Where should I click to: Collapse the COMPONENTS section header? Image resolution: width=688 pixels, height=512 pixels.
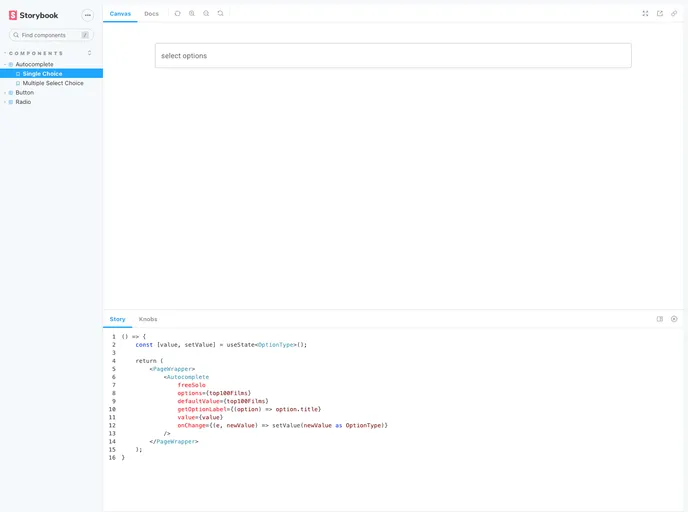pyautogui.click(x=36, y=53)
